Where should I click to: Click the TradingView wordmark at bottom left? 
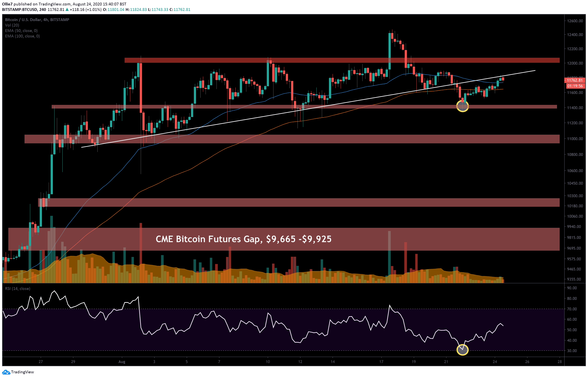23,372
